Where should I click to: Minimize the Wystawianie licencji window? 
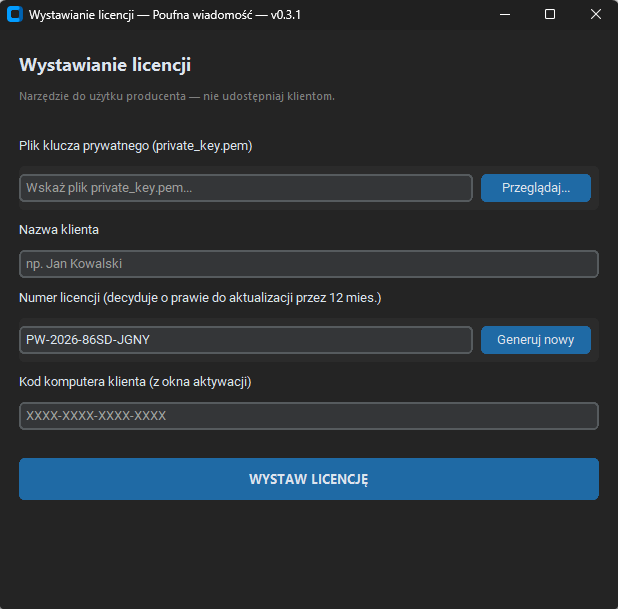pyautogui.click(x=505, y=15)
